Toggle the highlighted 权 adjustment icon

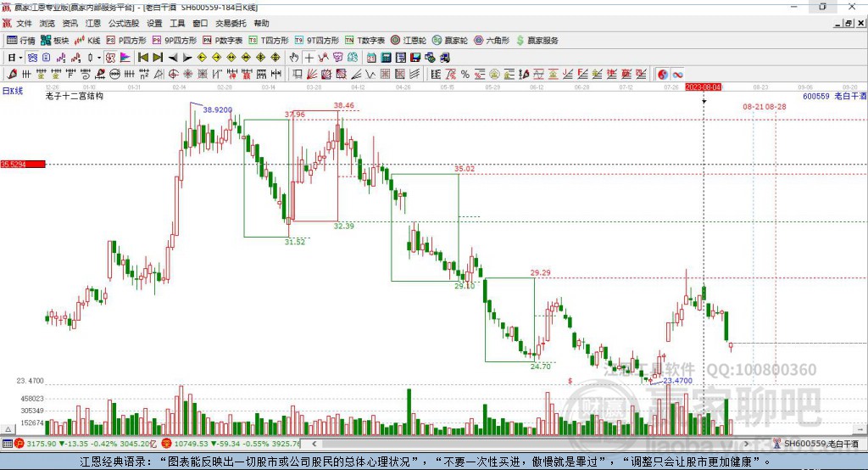111,58
